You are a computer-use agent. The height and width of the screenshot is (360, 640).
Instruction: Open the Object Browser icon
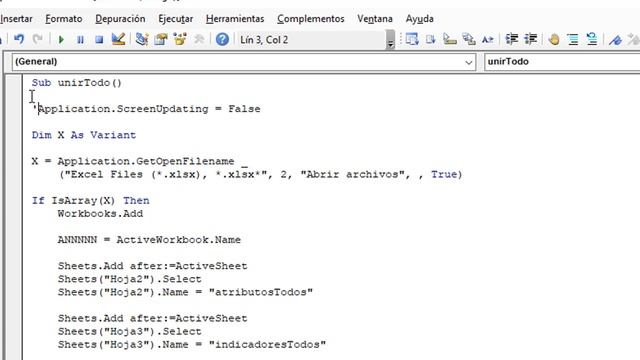(180, 40)
